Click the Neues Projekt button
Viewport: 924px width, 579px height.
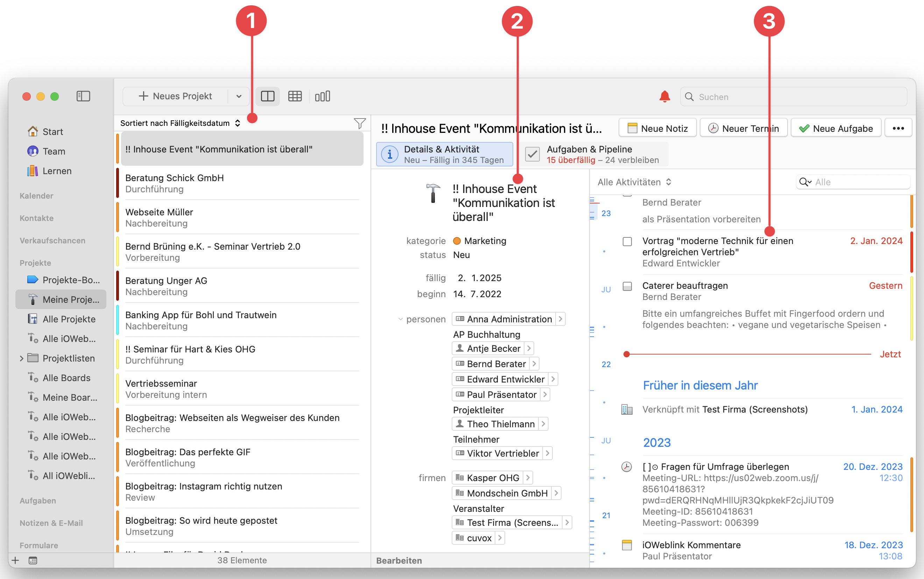(175, 96)
